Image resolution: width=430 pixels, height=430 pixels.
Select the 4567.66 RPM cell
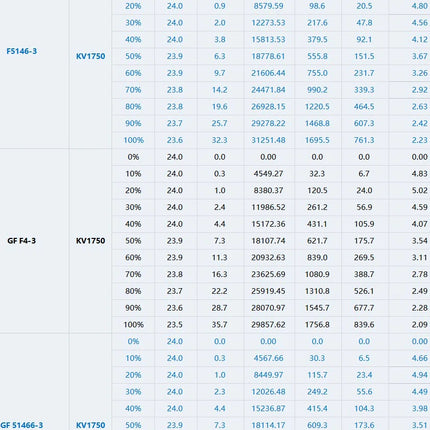[268, 358]
